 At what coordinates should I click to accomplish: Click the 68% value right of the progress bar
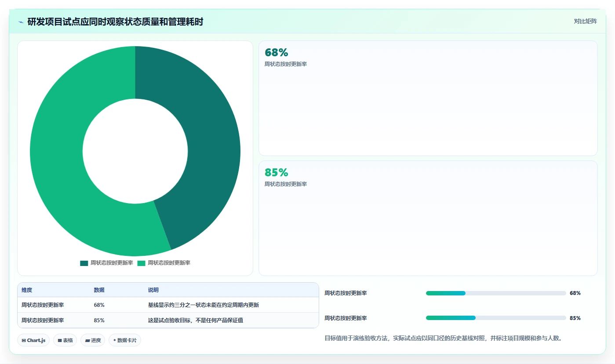click(x=575, y=293)
